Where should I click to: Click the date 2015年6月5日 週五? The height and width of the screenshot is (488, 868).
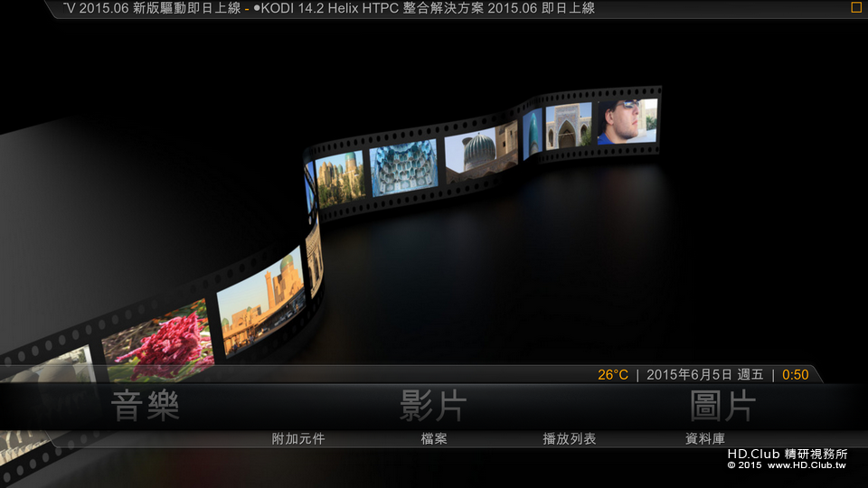coord(704,374)
